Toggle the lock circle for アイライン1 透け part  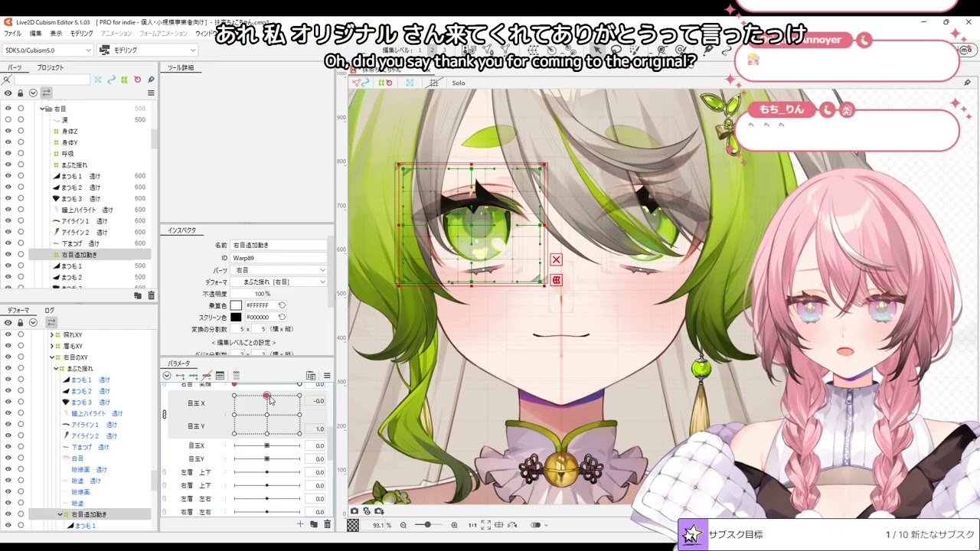point(21,220)
